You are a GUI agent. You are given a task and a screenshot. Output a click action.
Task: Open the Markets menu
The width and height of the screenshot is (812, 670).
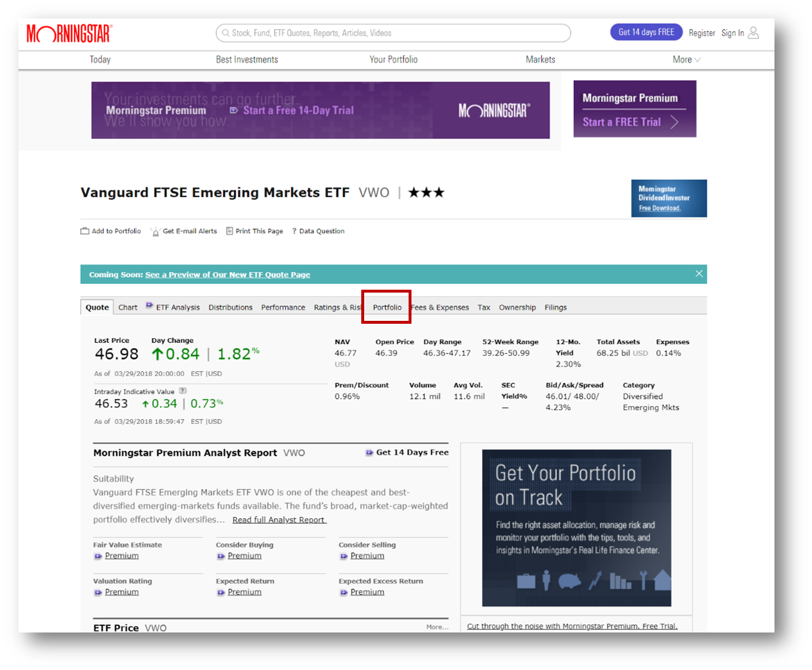pyautogui.click(x=540, y=59)
